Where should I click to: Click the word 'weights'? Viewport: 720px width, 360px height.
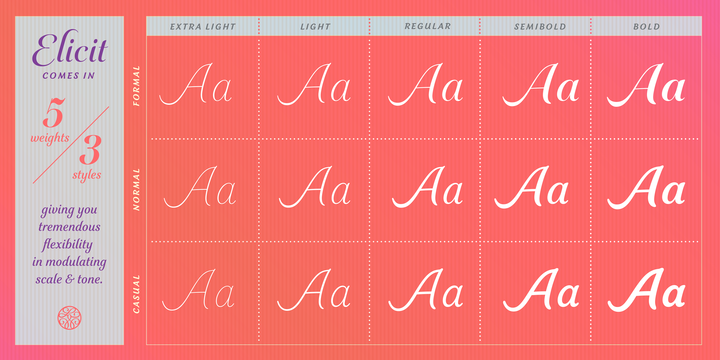(x=50, y=138)
